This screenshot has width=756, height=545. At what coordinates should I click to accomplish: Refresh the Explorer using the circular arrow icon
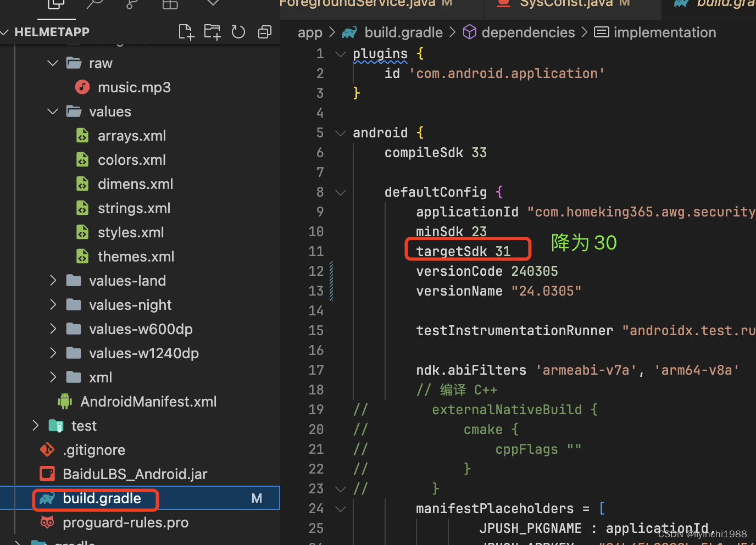pos(238,31)
